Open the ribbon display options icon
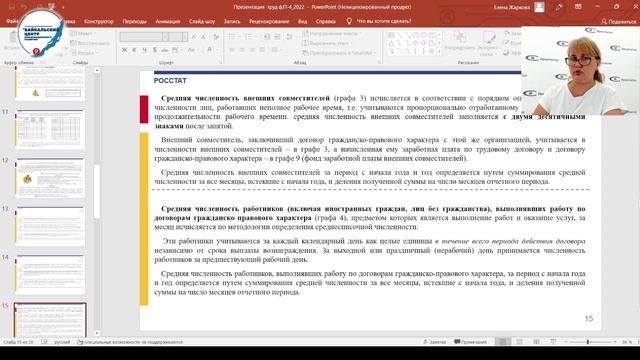This screenshot has height=360, width=640. (578, 7)
